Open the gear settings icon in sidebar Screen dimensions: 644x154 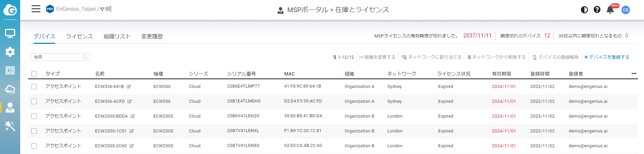tap(10, 52)
